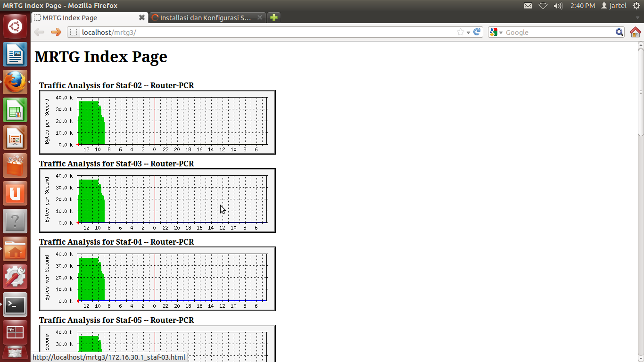644x362 pixels.
Task: Open Ubuntu Software Center from the launcher
Action: (x=15, y=165)
